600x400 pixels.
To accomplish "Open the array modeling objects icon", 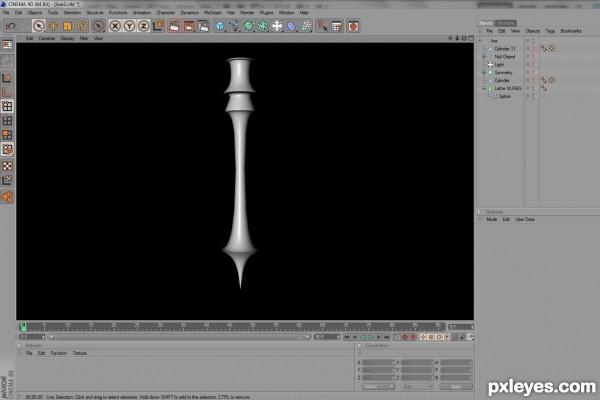I will 263,26.
